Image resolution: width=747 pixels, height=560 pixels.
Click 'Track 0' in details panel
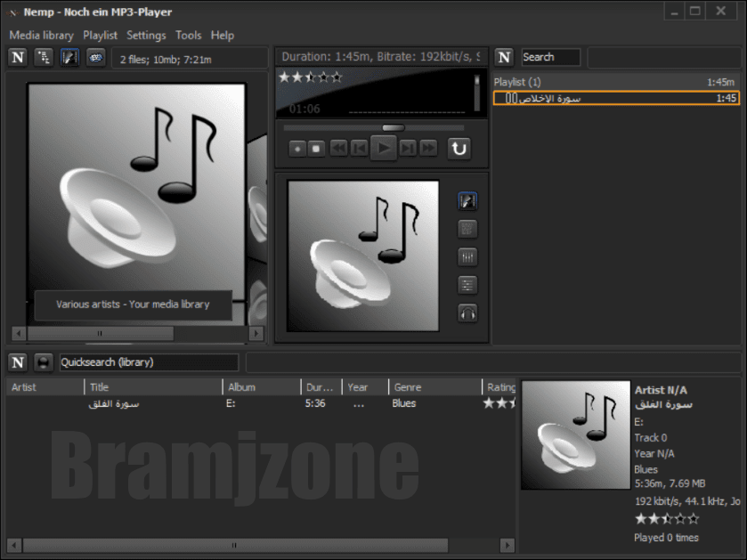650,438
